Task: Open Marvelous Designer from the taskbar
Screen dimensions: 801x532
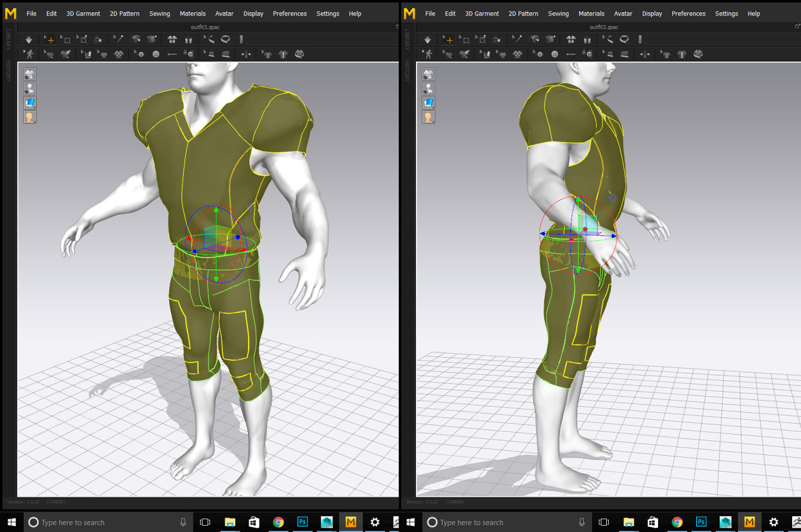Action: [x=351, y=522]
